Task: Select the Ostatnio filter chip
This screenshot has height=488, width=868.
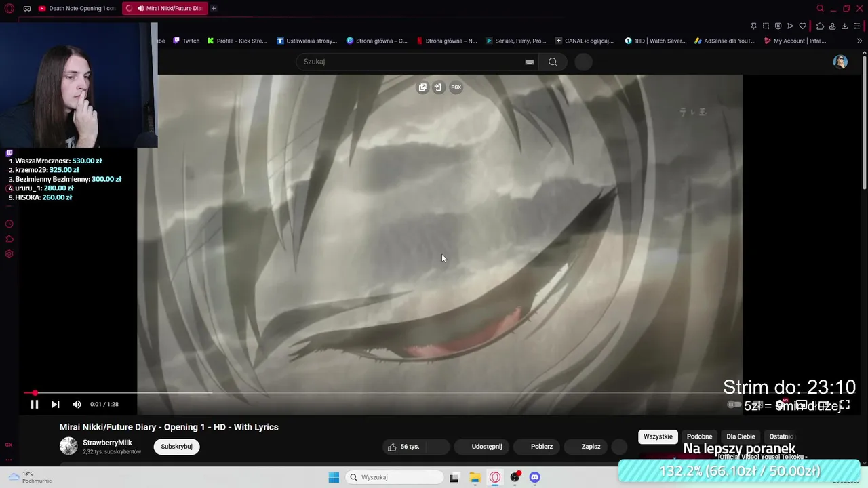Action: click(x=781, y=436)
